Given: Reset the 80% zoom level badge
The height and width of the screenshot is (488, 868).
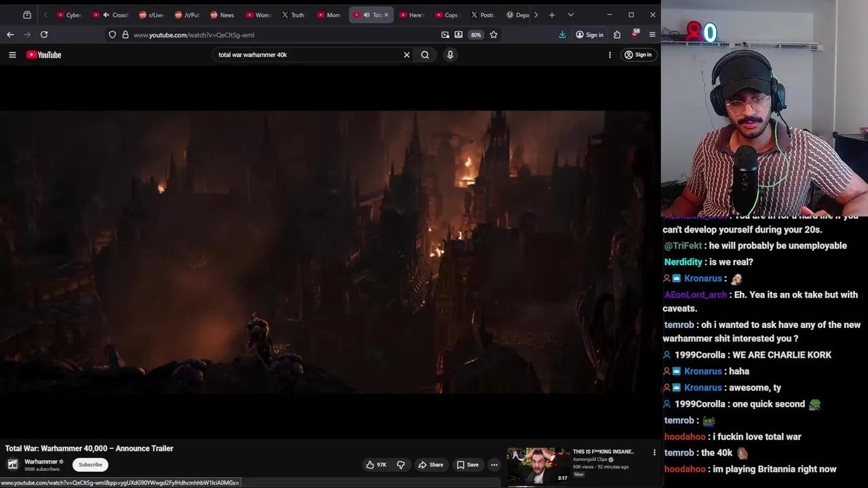Looking at the screenshot, I should point(476,35).
